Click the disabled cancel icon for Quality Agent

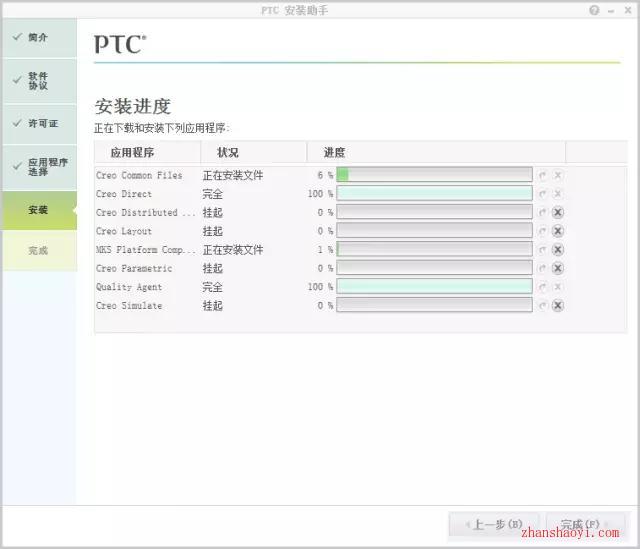click(x=558, y=287)
